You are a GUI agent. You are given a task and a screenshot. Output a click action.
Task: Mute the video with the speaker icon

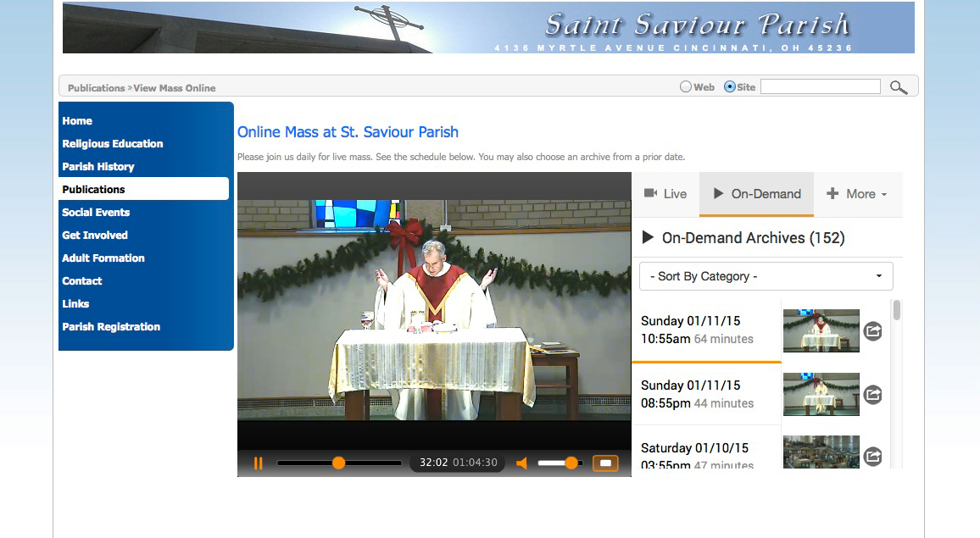pyautogui.click(x=522, y=463)
